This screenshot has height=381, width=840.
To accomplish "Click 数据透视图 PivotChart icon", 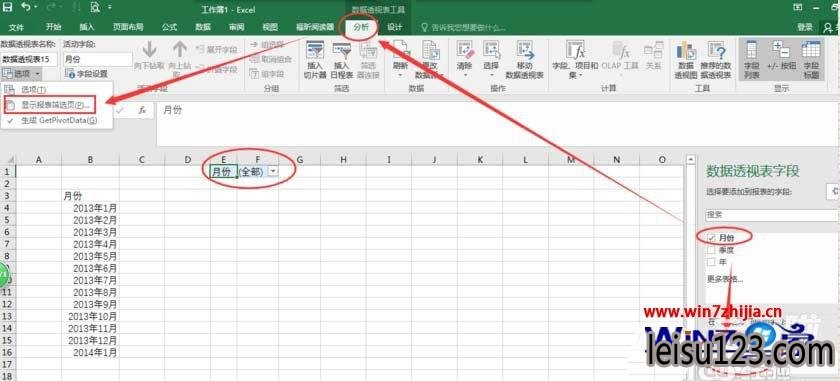I will click(686, 51).
